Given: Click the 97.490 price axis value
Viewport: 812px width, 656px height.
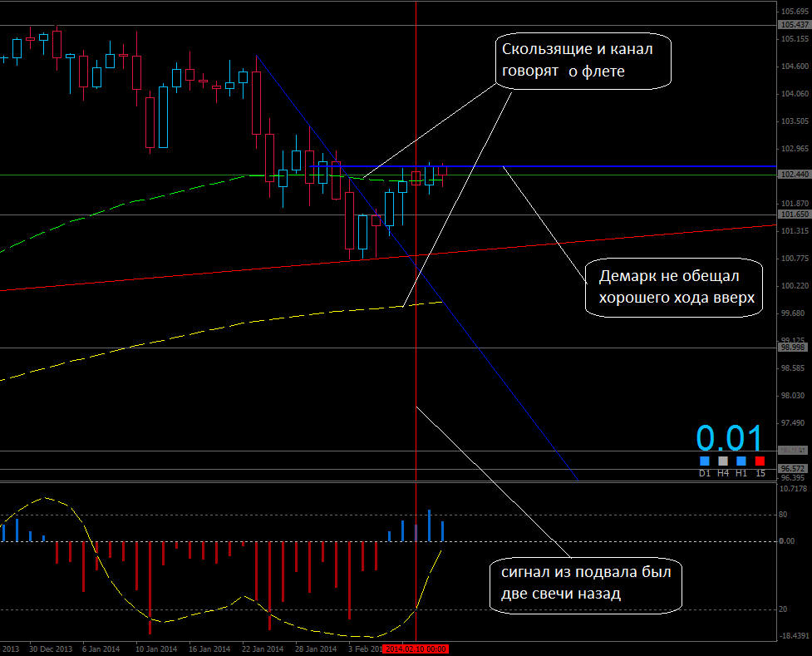Looking at the screenshot, I should coord(794,423).
